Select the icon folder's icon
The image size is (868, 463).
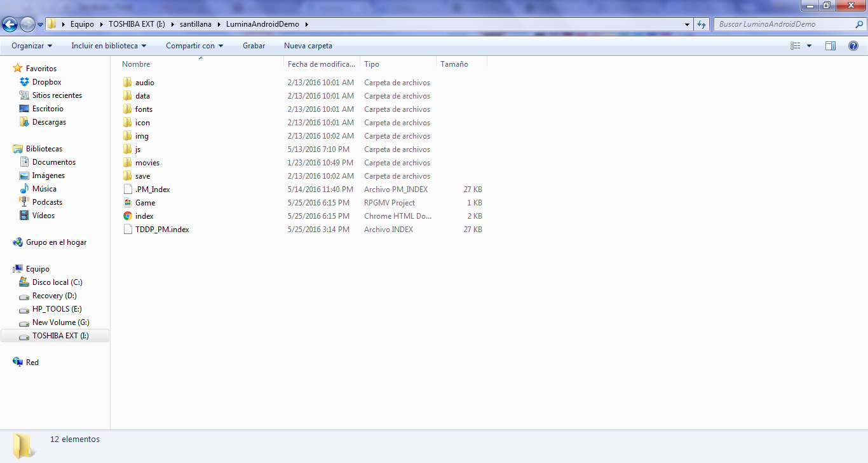pos(128,123)
